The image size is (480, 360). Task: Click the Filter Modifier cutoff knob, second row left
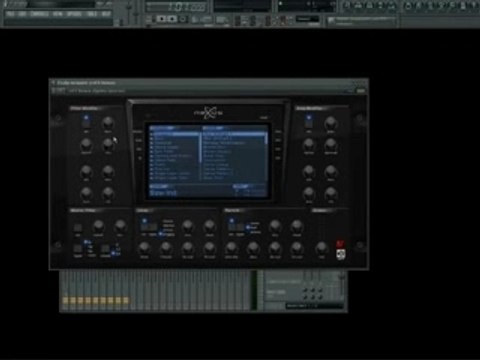[x=86, y=144]
